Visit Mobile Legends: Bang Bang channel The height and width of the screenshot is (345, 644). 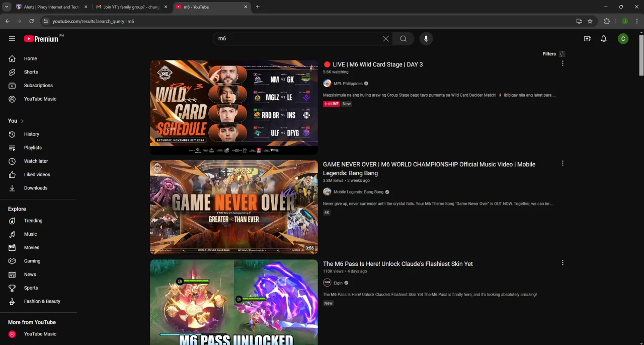point(359,192)
